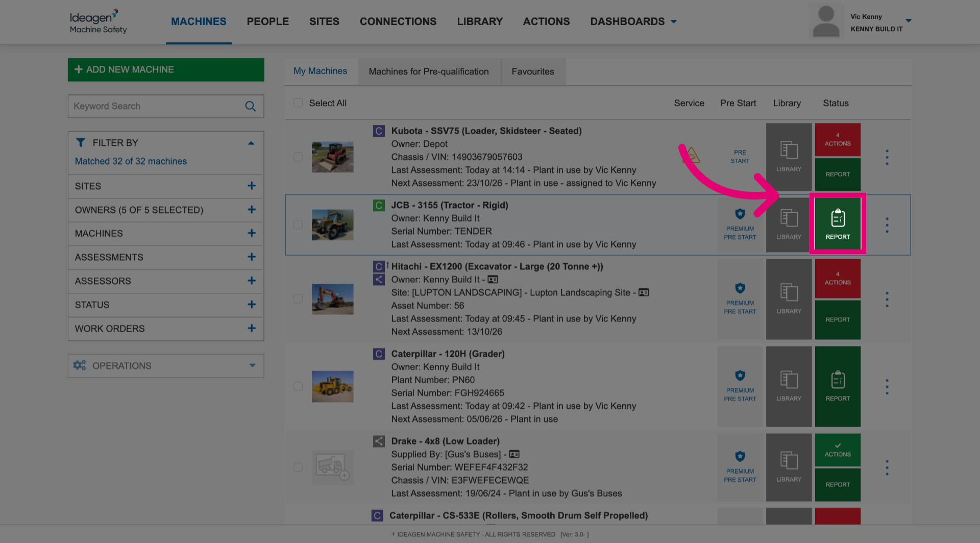Switch to the Favourites tab
980x543 pixels.
[533, 71]
